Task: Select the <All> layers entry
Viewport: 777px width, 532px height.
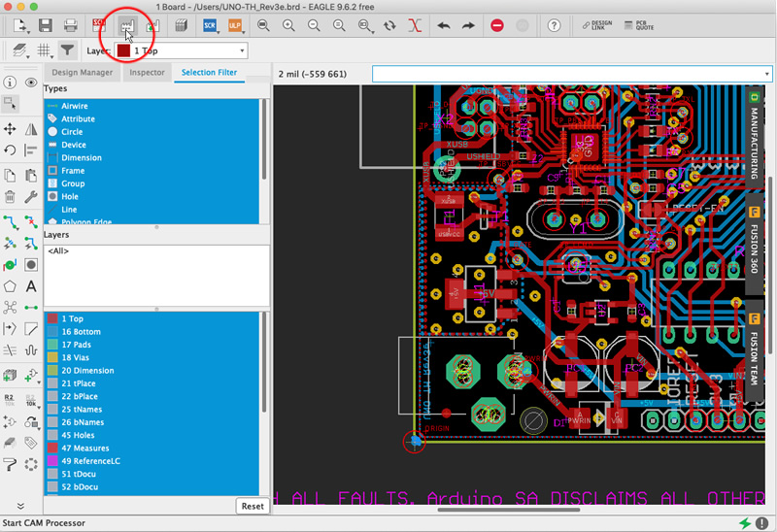Action: pos(58,250)
